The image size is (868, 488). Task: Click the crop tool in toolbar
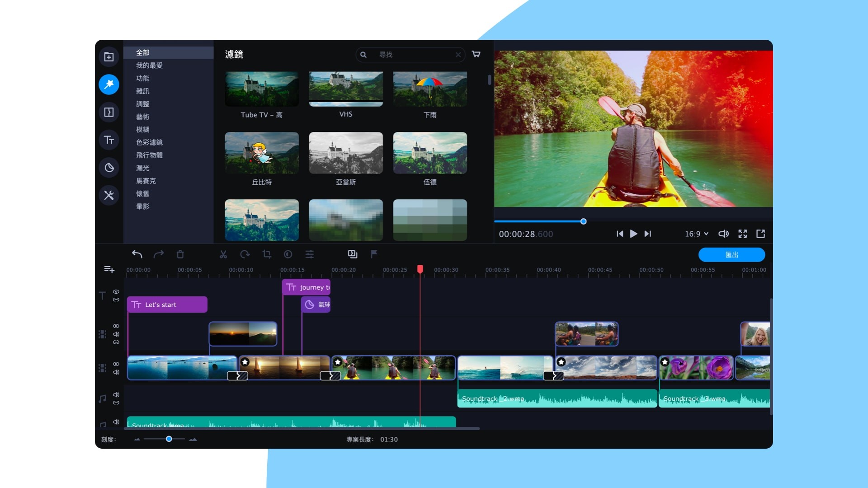(x=267, y=254)
